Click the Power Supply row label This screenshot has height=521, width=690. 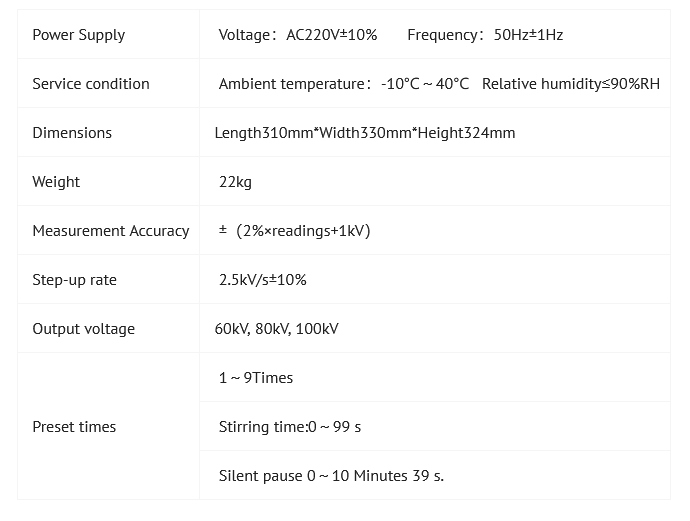point(79,35)
